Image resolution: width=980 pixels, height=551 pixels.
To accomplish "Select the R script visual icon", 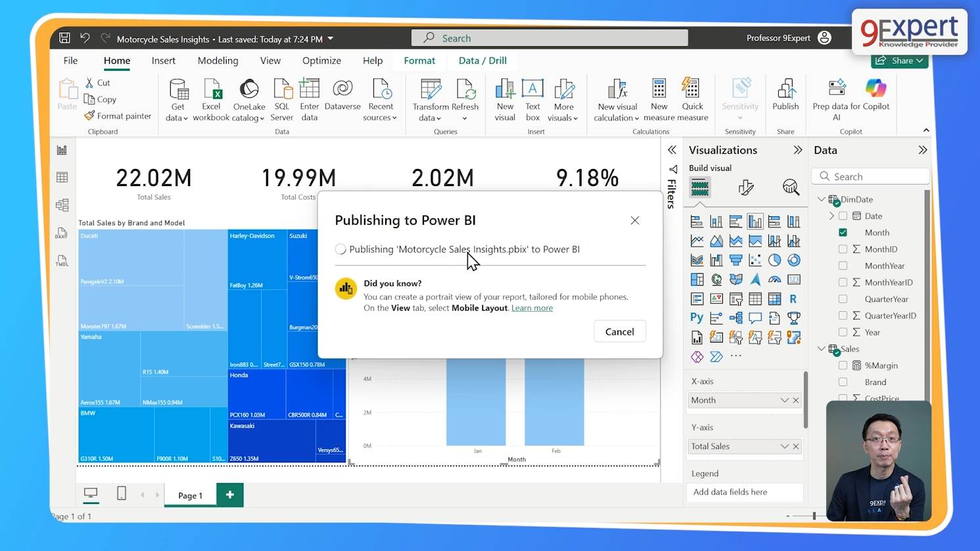I will pos(793,299).
